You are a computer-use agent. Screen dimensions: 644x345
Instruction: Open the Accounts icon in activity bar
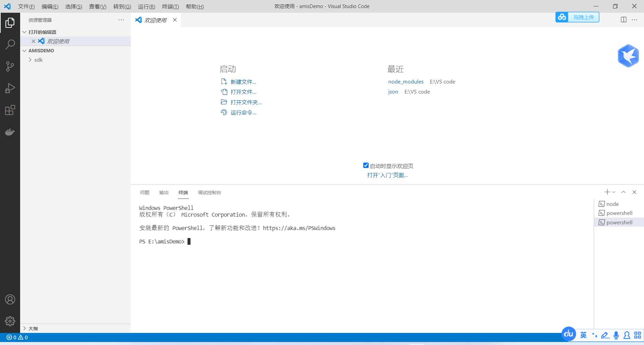tap(10, 299)
